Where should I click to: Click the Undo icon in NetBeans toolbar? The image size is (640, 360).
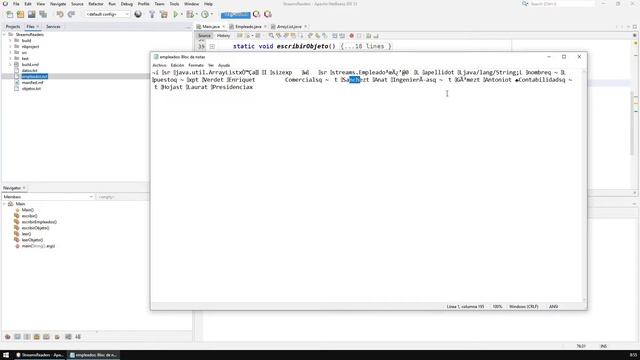(x=60, y=14)
